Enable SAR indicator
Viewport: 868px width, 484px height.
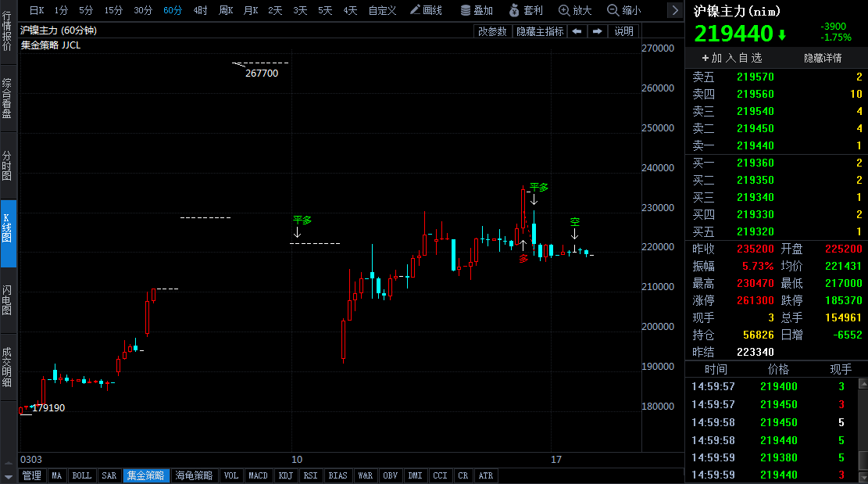(109, 475)
